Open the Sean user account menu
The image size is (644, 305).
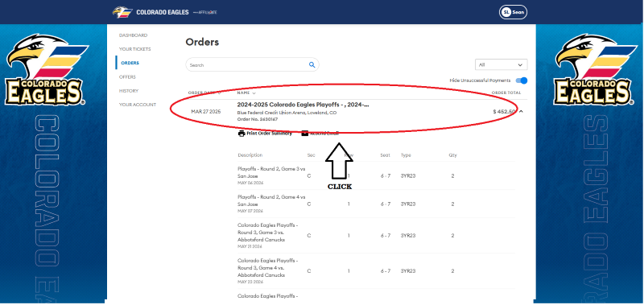pyautogui.click(x=513, y=12)
